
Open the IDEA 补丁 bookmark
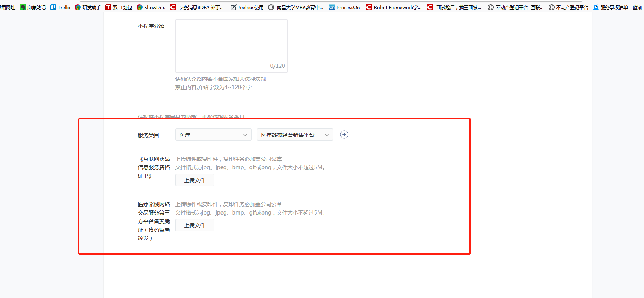(x=197, y=7)
